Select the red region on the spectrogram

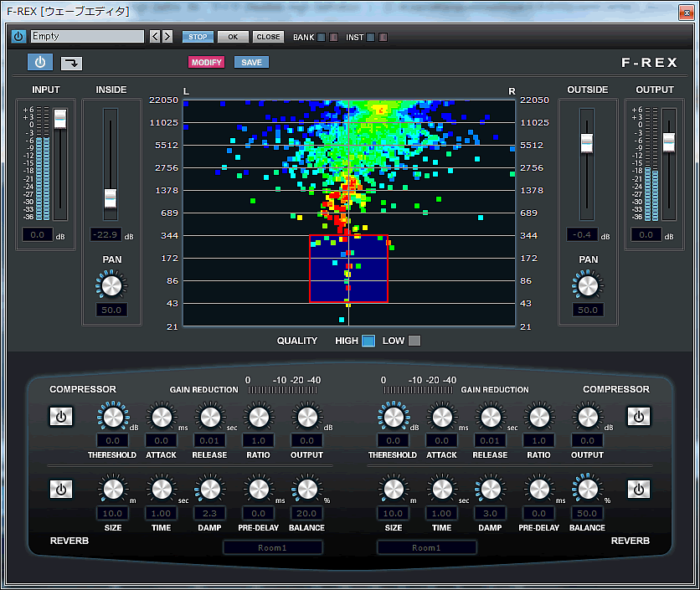click(x=347, y=268)
